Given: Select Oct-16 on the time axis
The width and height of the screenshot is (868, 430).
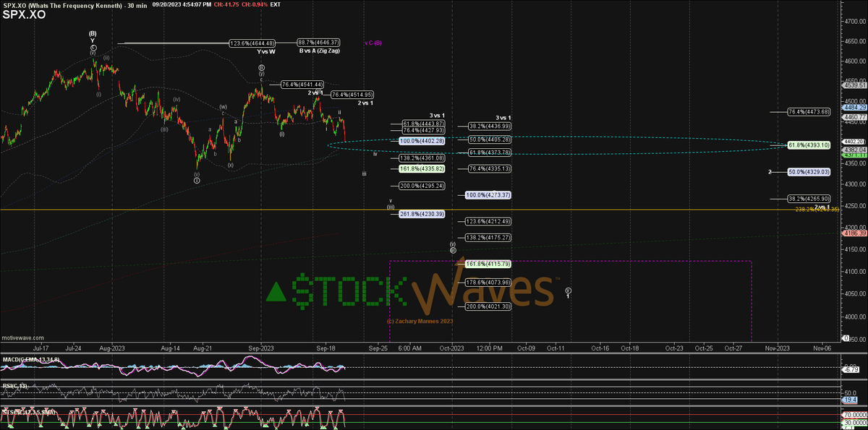Looking at the screenshot, I should (x=600, y=348).
